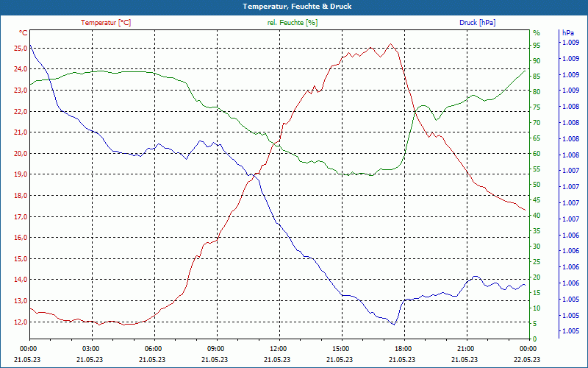The width and height of the screenshot is (588, 368).
Task: Click the '13,0' temperature axis tick
Action: point(21,301)
